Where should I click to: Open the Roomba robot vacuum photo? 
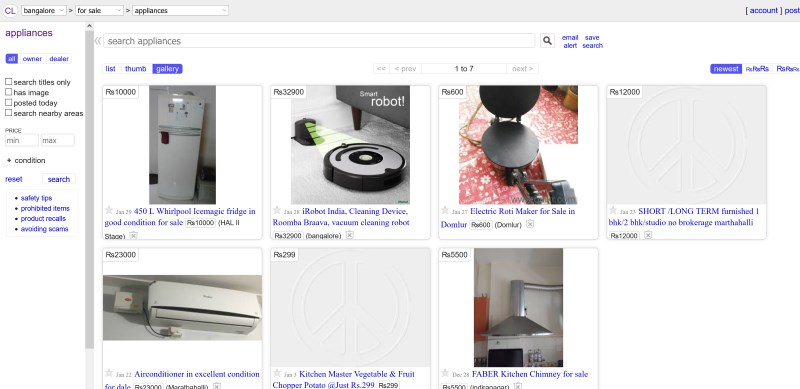pos(350,145)
